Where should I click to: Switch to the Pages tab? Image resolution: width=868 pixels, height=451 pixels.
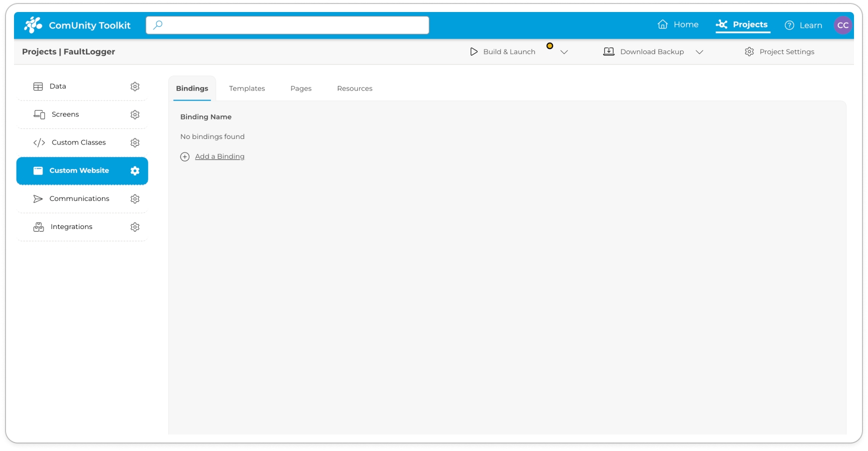pos(301,88)
